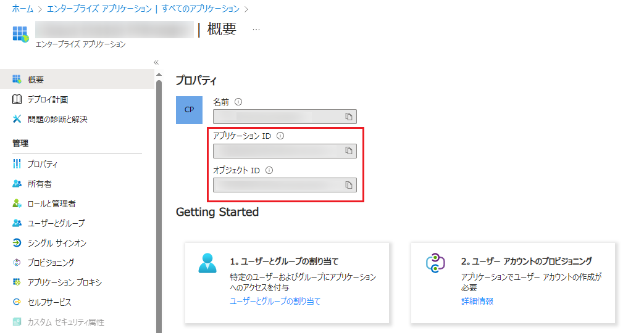Image resolution: width=644 pixels, height=333 pixels.
Task: Click the enterprise application header icon
Action: click(20, 34)
